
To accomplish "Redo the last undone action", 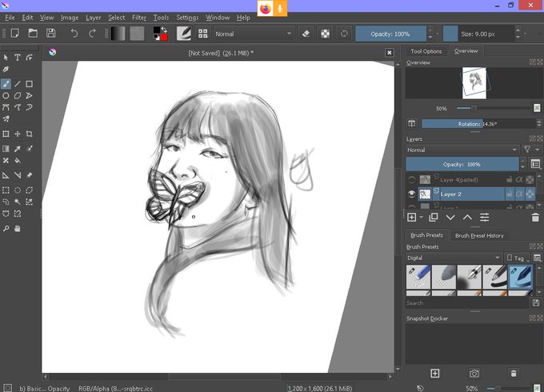I will pyautogui.click(x=92, y=34).
